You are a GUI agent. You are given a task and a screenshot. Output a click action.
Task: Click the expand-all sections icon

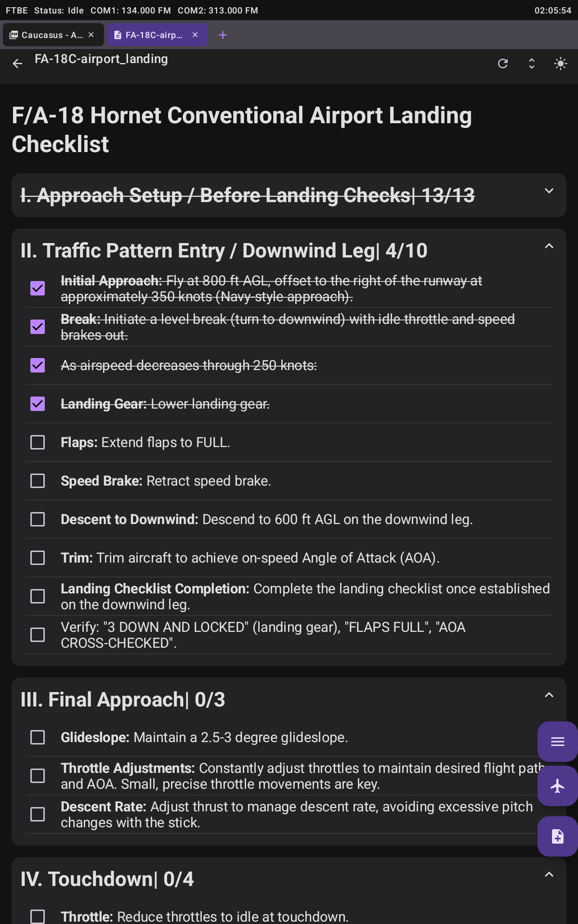pyautogui.click(x=531, y=63)
